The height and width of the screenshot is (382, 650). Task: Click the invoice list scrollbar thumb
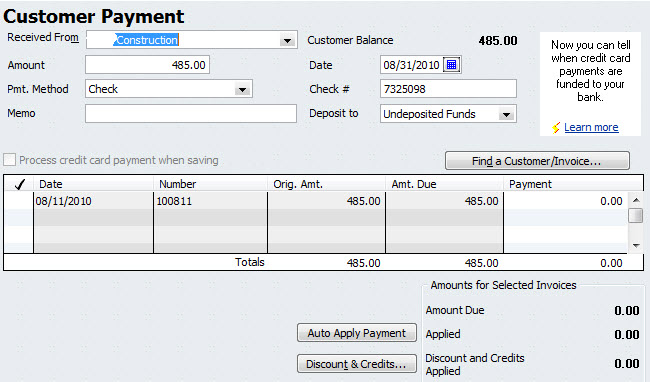pos(635,215)
